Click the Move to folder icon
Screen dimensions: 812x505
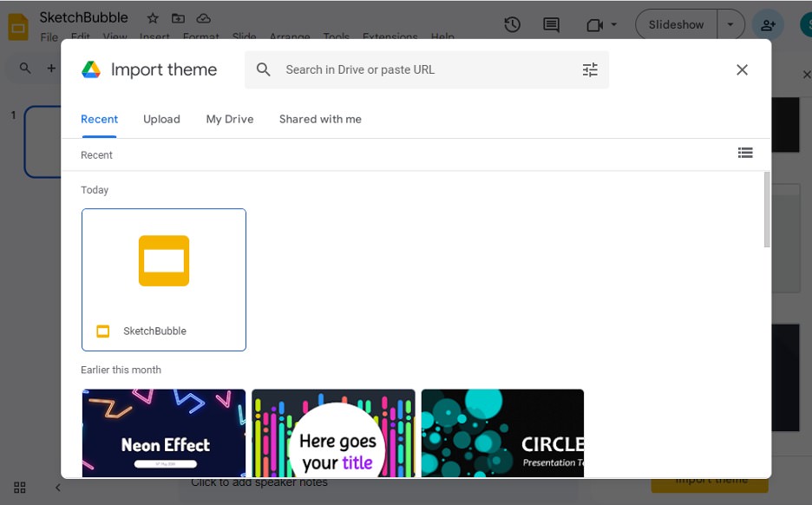(178, 18)
